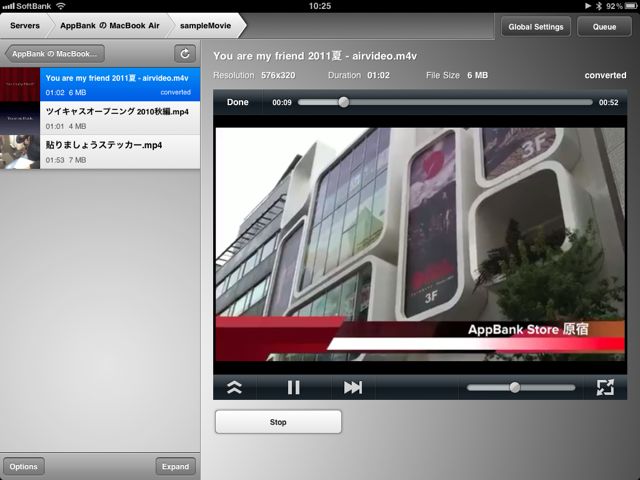Tap the SoftBank carrier label
Screen dimensions: 640x480
[x=33, y=6]
